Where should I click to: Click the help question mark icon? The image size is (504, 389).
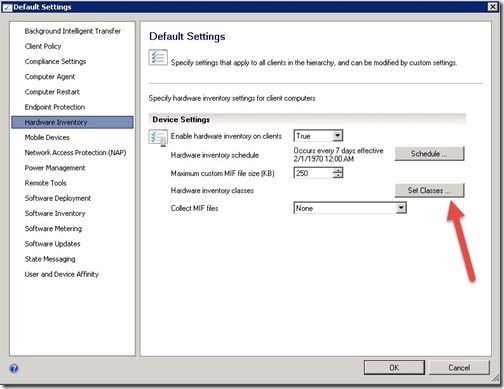click(x=14, y=368)
